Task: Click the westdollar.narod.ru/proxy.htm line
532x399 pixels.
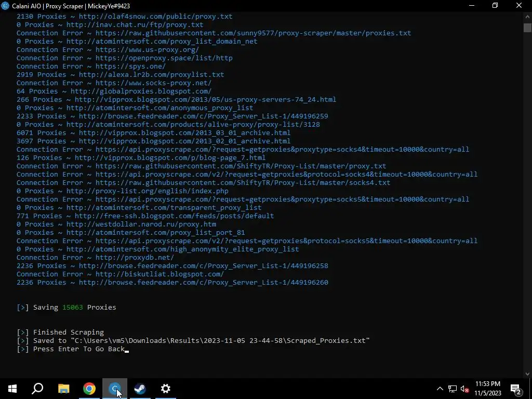Action: (x=116, y=224)
